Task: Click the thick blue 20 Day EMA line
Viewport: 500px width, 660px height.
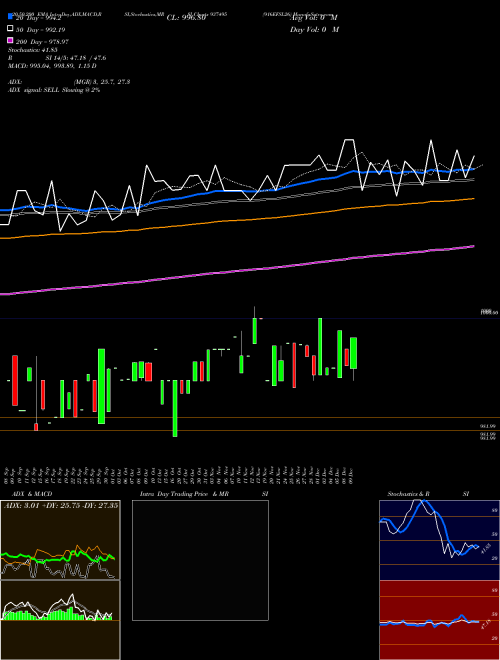Action: pos(236,191)
